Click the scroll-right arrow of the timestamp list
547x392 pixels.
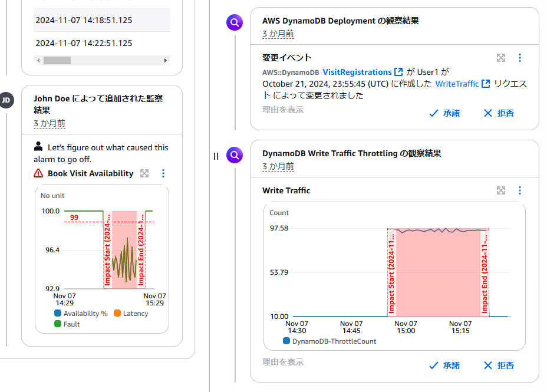[x=166, y=61]
